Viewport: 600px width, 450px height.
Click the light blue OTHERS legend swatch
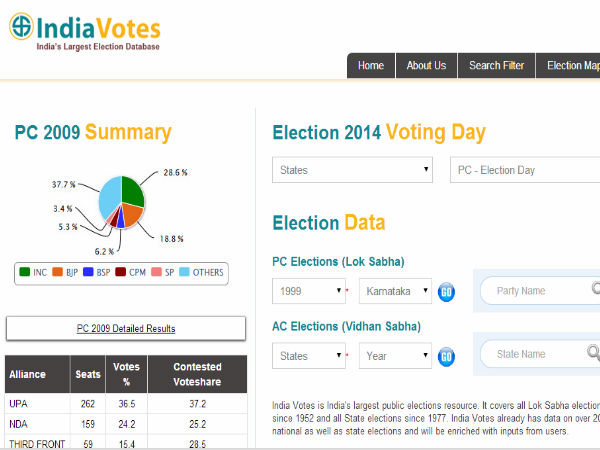(184, 271)
